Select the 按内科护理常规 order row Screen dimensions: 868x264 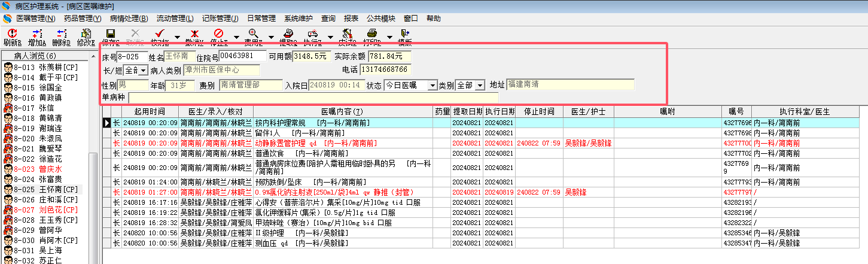tap(482, 123)
